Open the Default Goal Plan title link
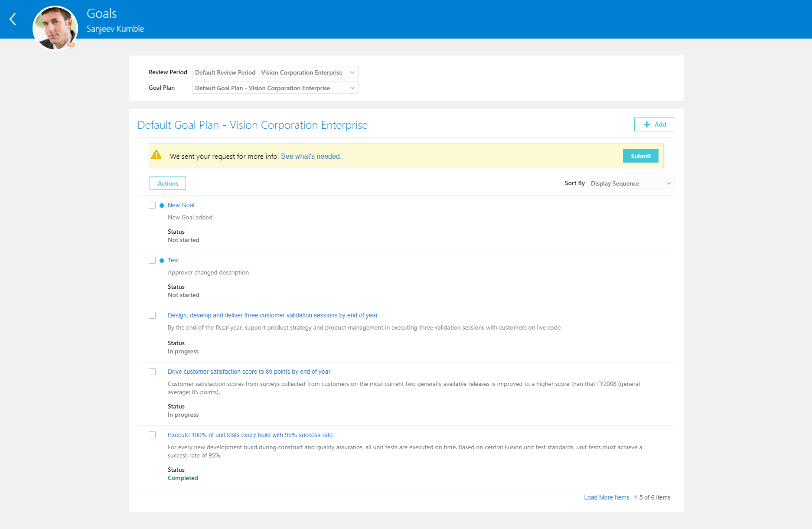The image size is (812, 529). click(252, 125)
